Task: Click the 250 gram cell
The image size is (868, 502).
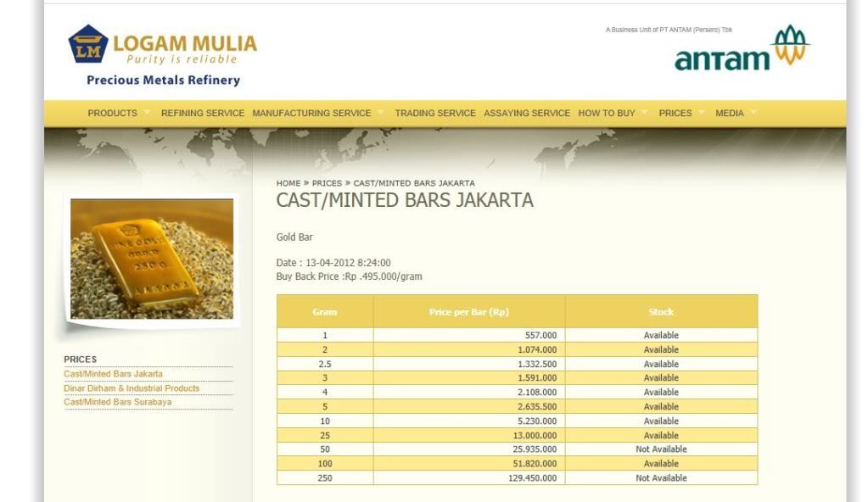Action: 325,478
